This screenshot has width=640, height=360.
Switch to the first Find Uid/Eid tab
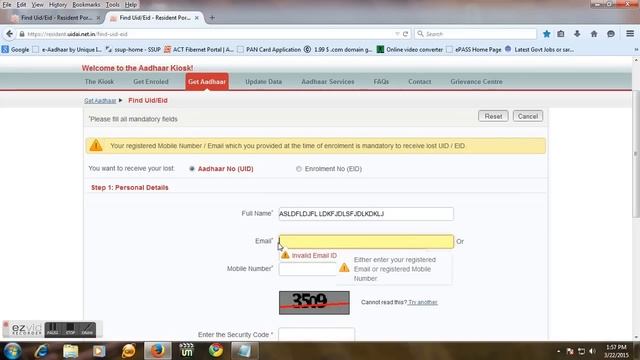(x=55, y=18)
